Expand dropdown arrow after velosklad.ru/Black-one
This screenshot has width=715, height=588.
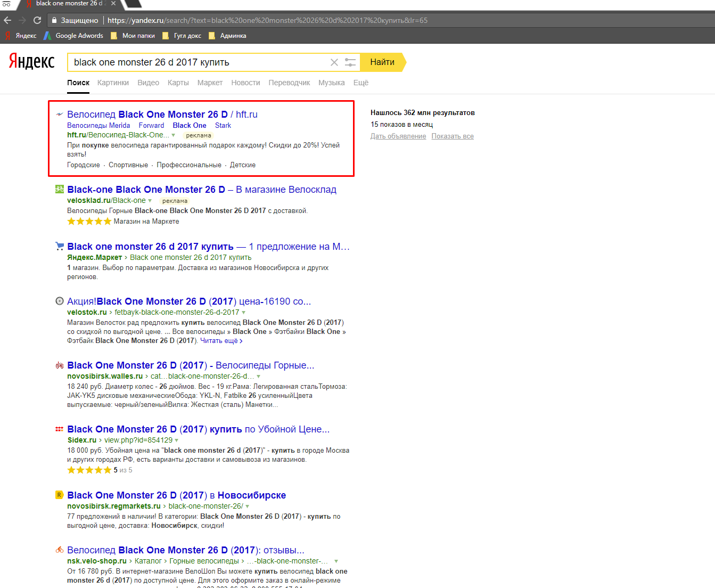coord(150,201)
